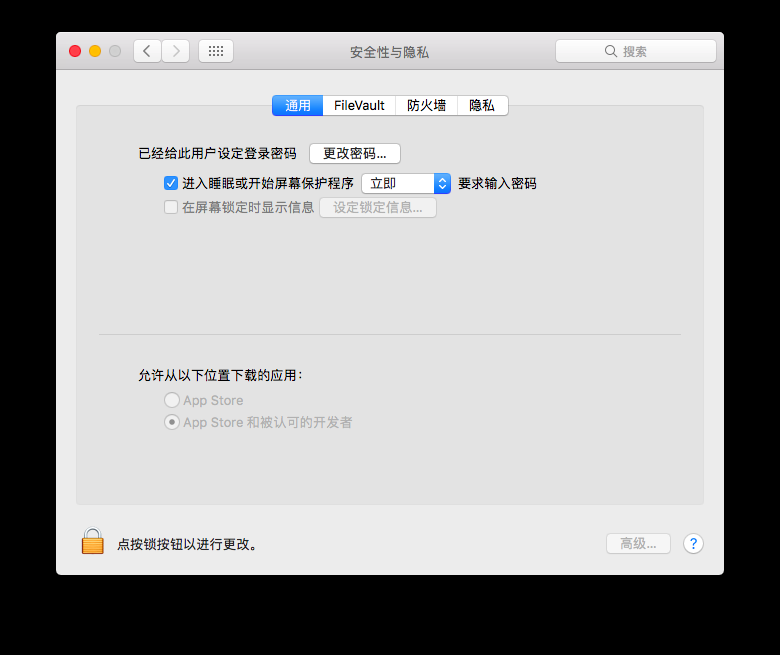Viewport: 780px width, 655px height.
Task: Open help with the question mark button
Action: (693, 544)
